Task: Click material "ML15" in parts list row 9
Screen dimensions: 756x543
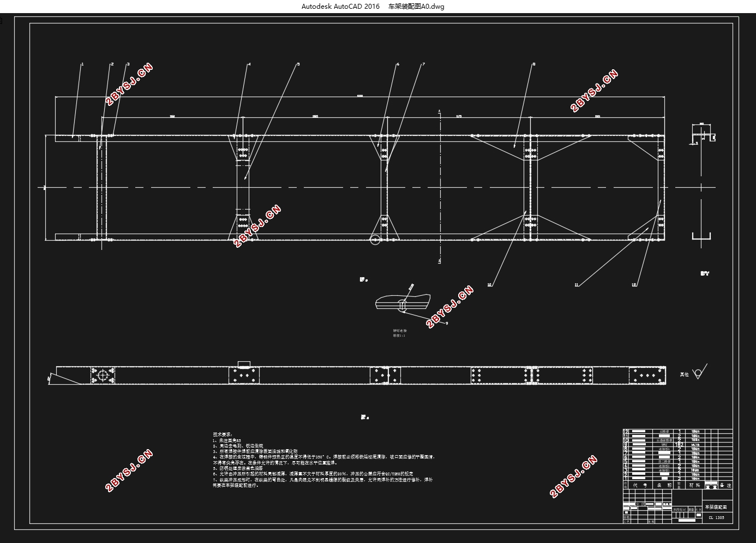Action: click(x=695, y=445)
